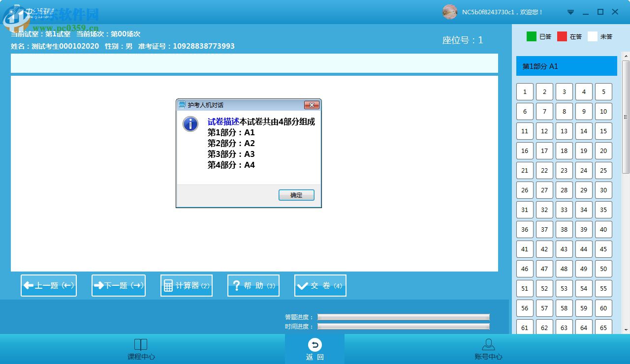
Task: Go to next question with 下一题
Action: click(x=119, y=285)
